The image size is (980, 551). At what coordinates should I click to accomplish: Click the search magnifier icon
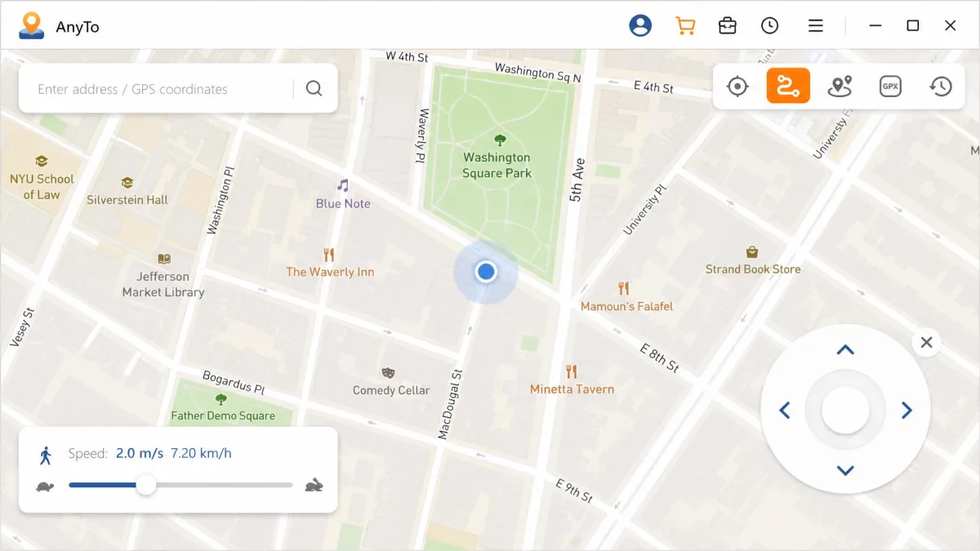pos(314,88)
